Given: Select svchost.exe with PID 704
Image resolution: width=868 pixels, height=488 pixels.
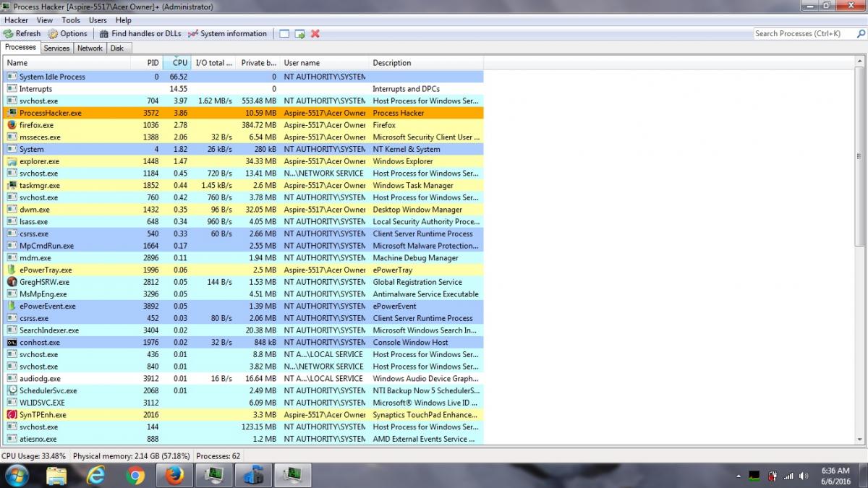Looking at the screenshot, I should 244,101.
